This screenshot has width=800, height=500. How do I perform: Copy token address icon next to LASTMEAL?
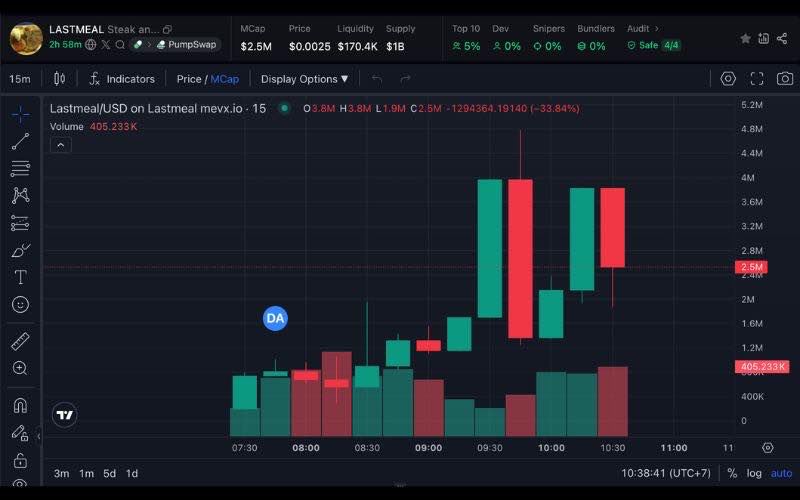pos(167,30)
